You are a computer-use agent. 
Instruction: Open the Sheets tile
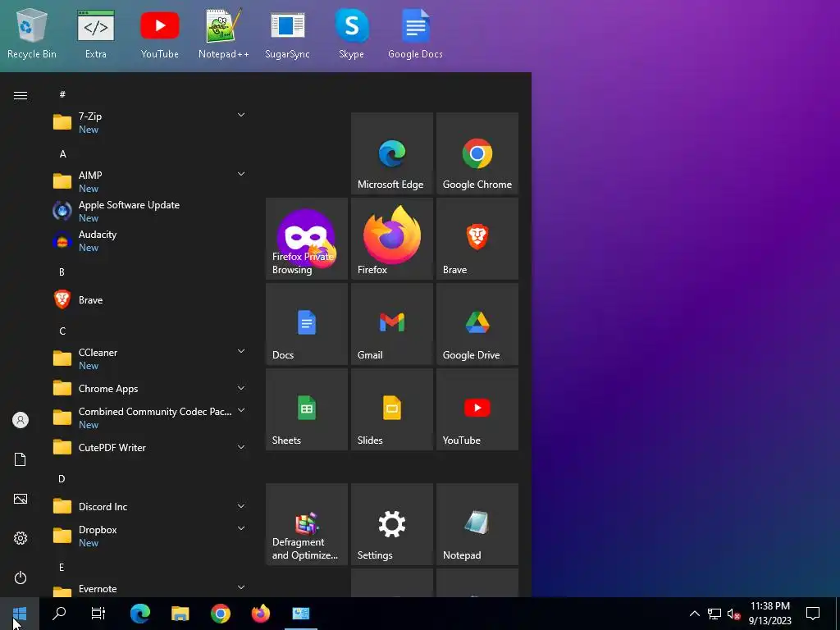pos(307,409)
